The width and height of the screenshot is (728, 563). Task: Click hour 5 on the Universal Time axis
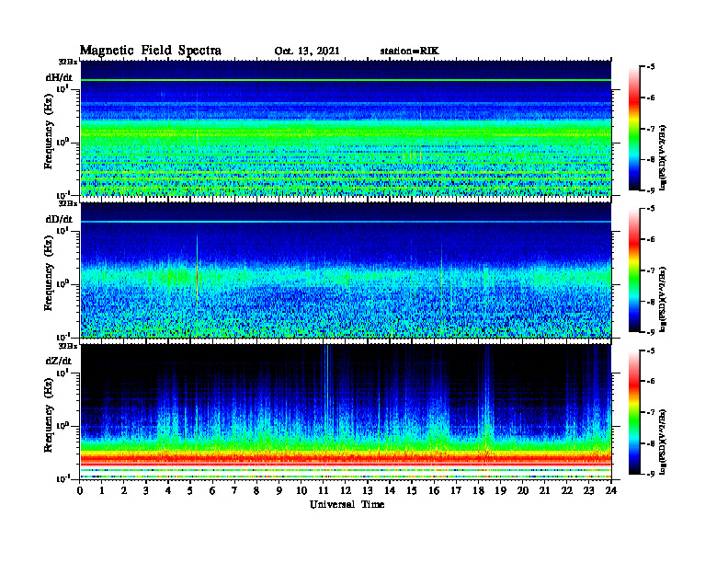pyautogui.click(x=190, y=490)
